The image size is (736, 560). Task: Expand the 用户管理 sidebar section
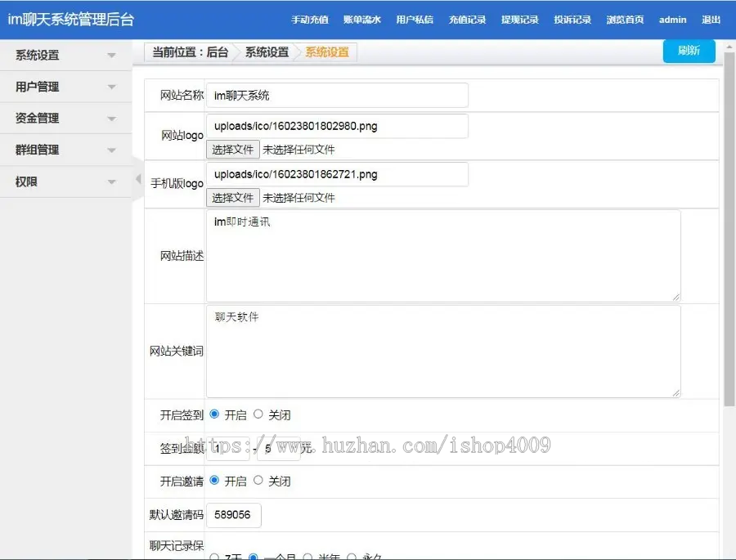33,86
